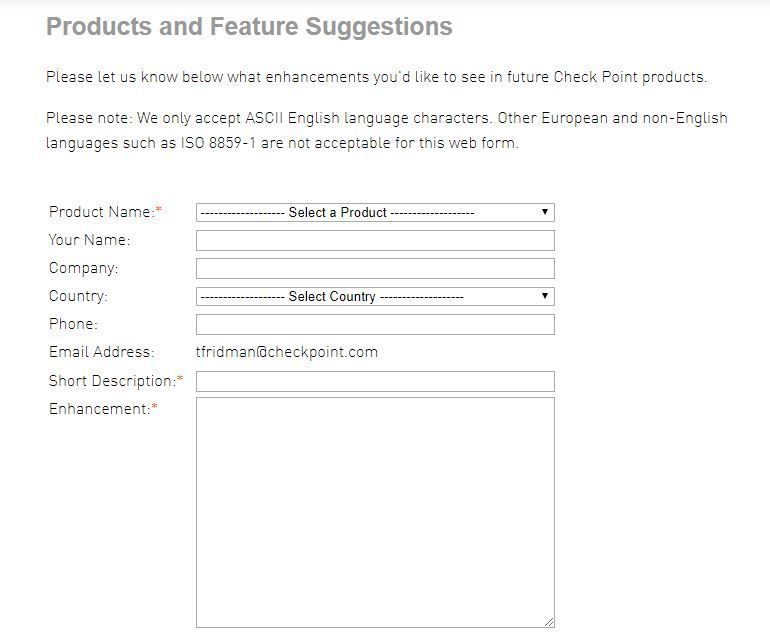770x636 pixels.
Task: Click the Company label text
Action: (83, 268)
